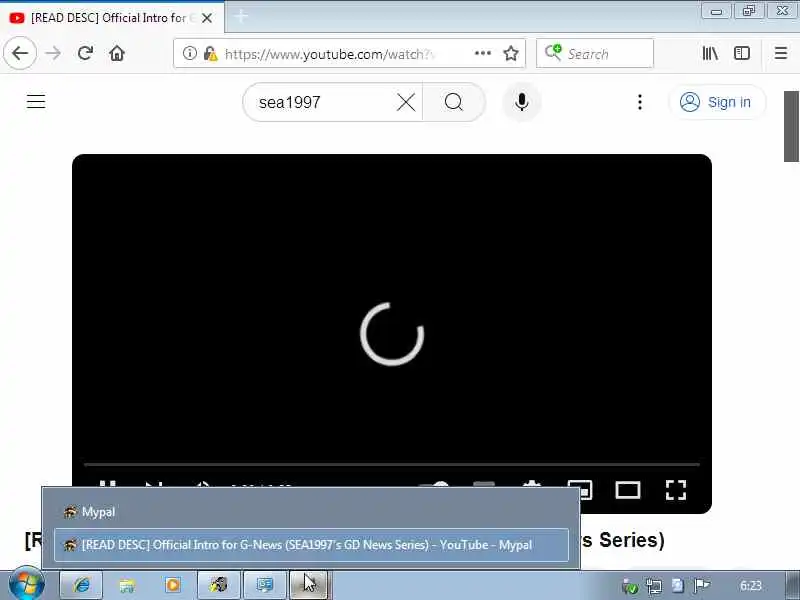Go back to the previous page

20,53
